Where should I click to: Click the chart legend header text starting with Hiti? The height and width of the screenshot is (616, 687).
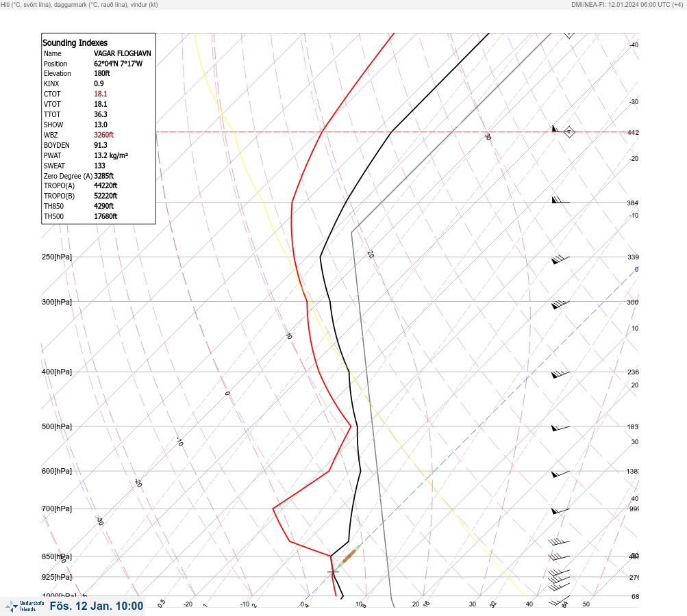tap(79, 4)
